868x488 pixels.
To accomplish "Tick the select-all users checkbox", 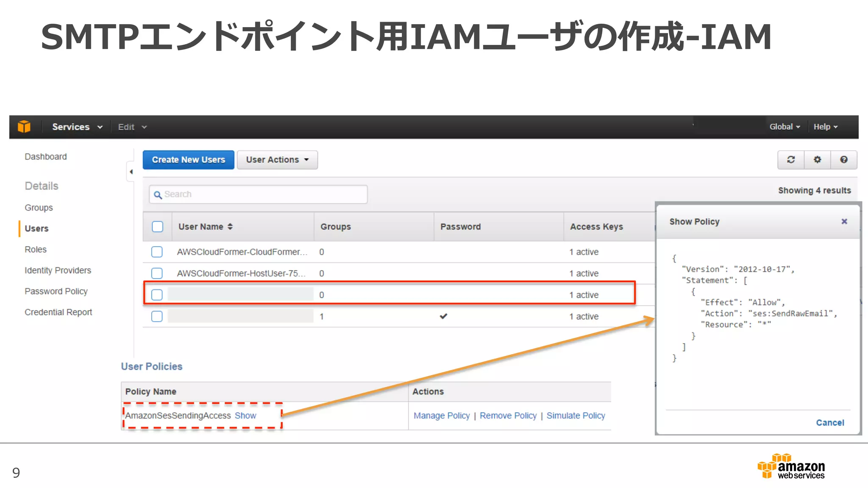I will point(157,227).
